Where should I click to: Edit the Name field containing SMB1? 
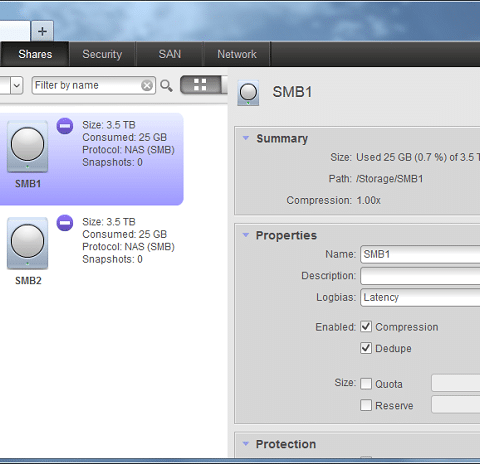[x=420, y=254]
